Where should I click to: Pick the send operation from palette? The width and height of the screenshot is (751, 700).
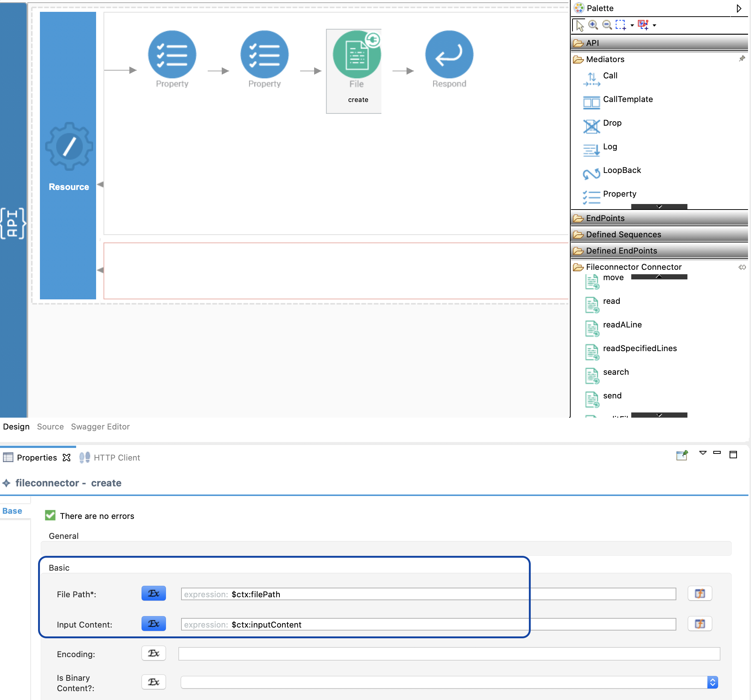click(603, 399)
